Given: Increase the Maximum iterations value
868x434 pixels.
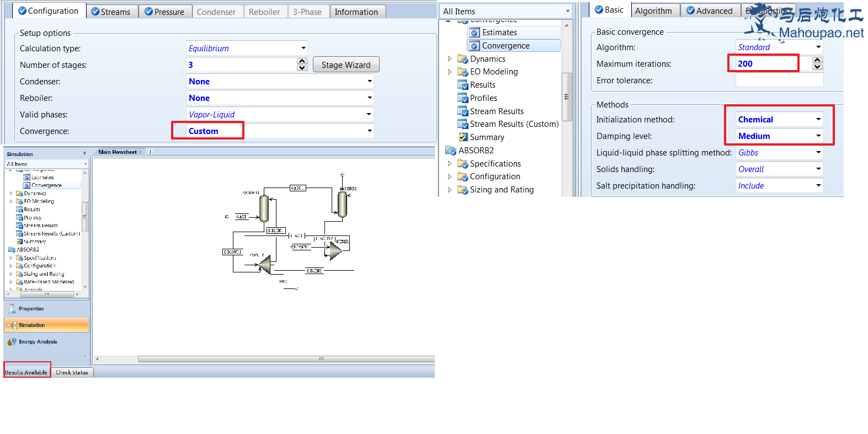Looking at the screenshot, I should [818, 60].
